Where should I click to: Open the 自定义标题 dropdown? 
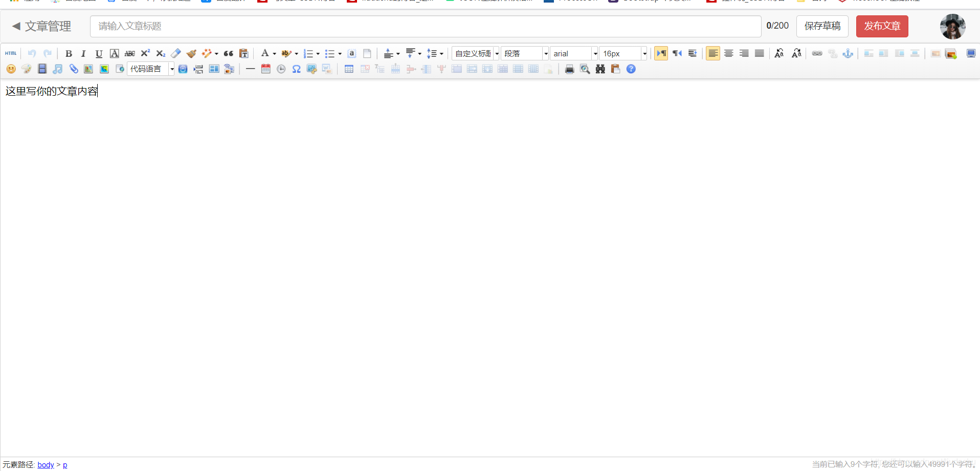476,53
